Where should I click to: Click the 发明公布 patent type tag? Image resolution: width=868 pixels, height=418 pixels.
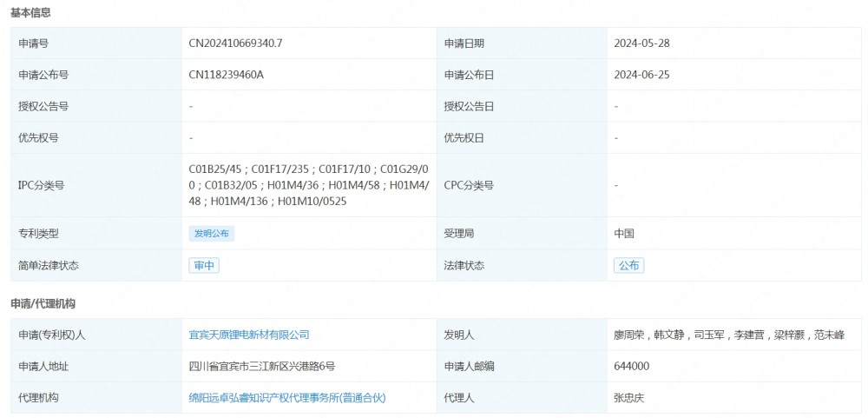(x=212, y=234)
